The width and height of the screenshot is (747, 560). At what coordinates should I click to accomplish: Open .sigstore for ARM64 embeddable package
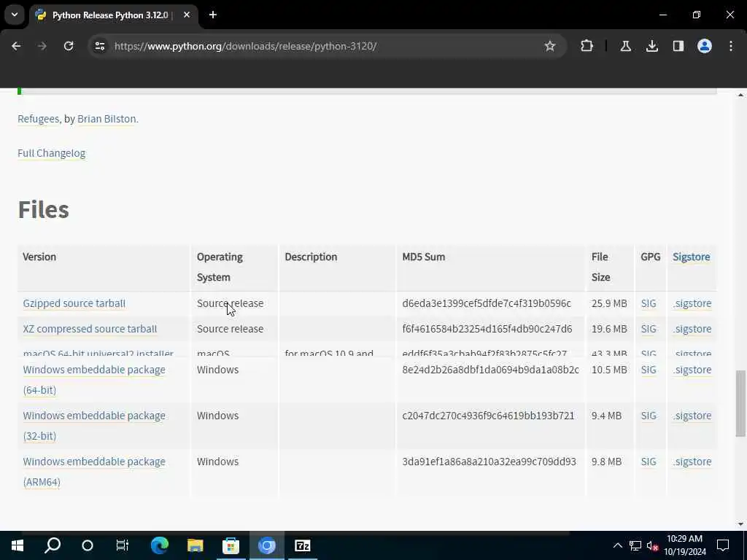point(692,462)
